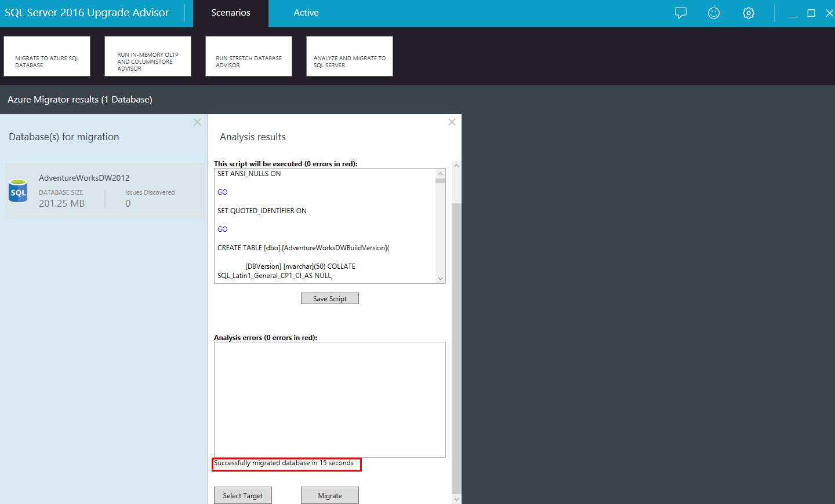Select the AdventureWorksDW2012 database entry
The height and width of the screenshot is (504, 835).
(105, 191)
